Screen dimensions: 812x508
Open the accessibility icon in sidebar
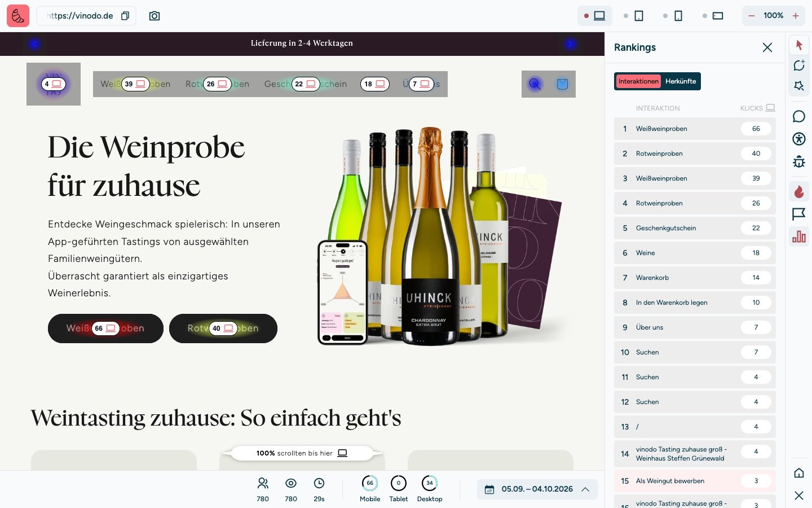[799, 139]
